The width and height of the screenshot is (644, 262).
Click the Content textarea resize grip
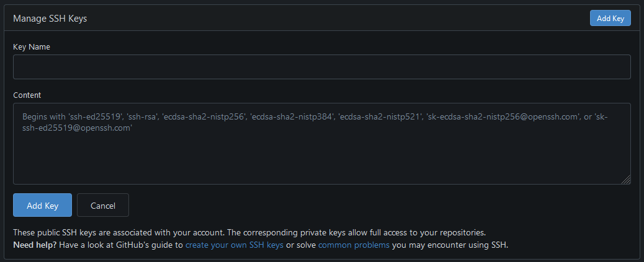point(626,180)
